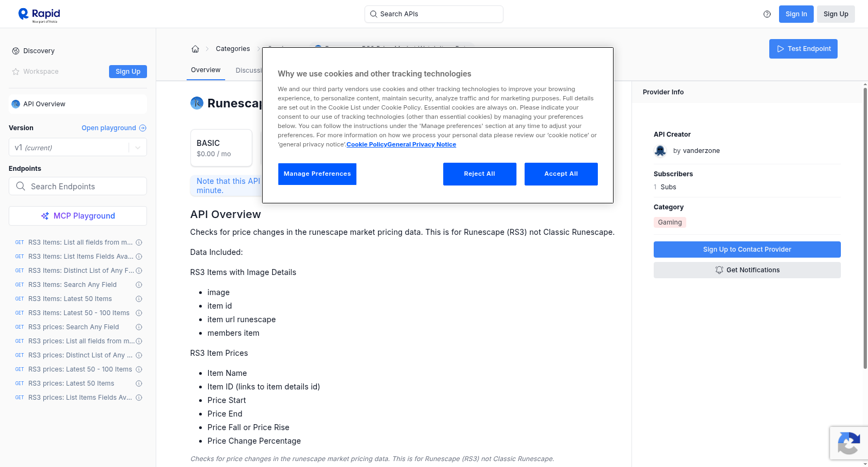This screenshot has height=467, width=868.
Task: Open Manage Preferences for cookies
Action: (x=317, y=174)
